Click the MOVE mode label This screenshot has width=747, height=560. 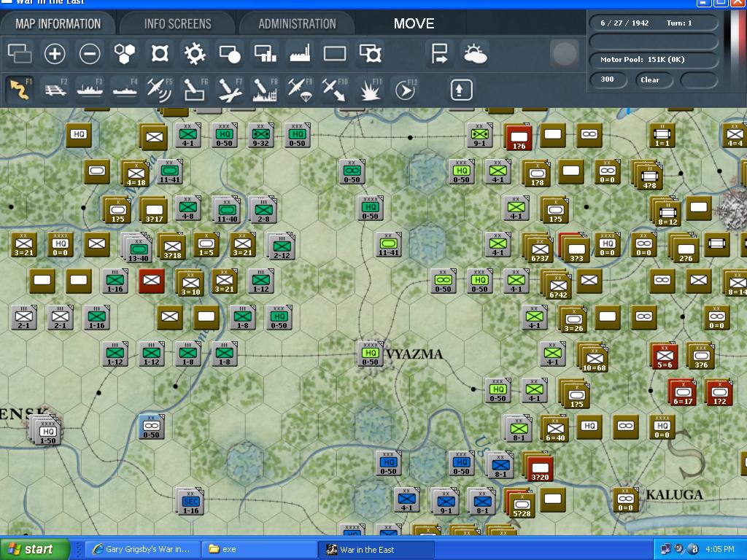click(x=414, y=24)
